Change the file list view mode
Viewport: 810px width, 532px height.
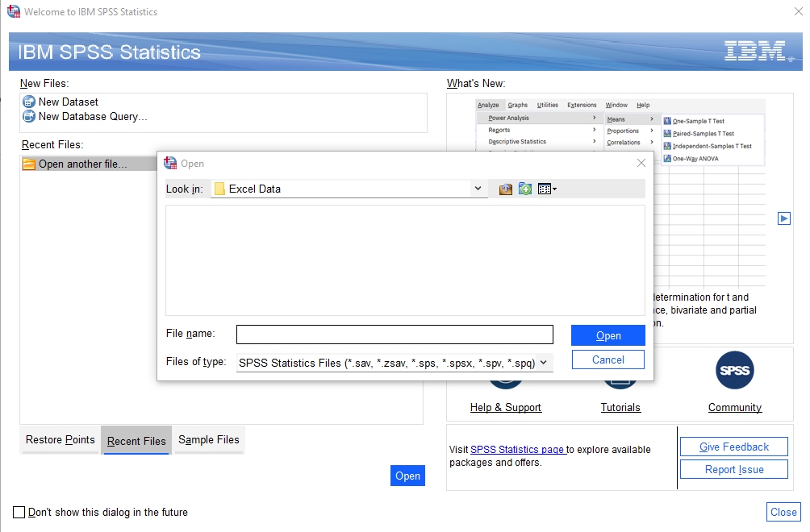pyautogui.click(x=547, y=189)
